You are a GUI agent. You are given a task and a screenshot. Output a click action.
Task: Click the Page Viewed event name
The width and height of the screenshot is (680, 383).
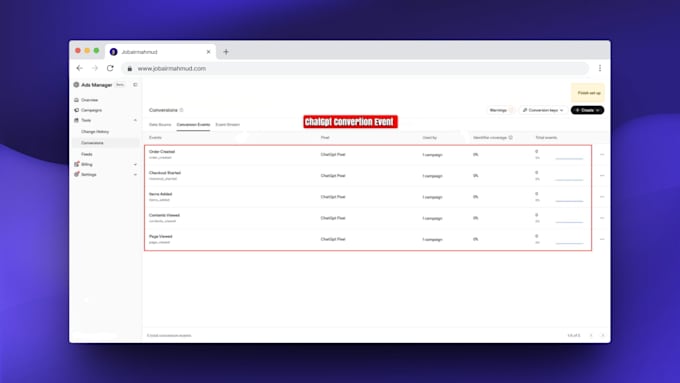160,237
